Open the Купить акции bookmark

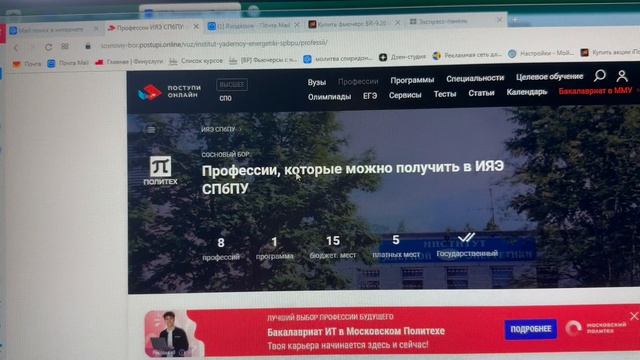[x=610, y=52]
